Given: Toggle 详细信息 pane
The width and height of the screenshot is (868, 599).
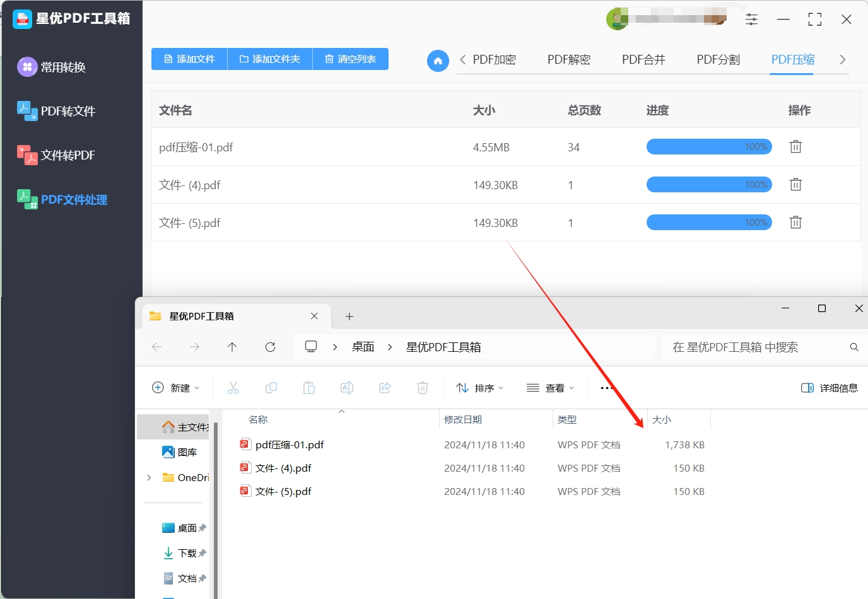Looking at the screenshot, I should (x=829, y=388).
